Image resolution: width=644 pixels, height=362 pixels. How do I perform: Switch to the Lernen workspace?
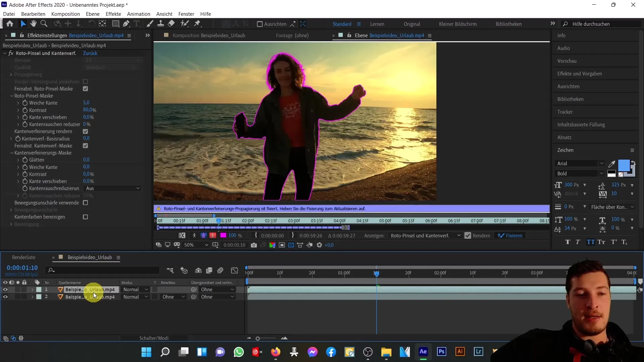coord(377,24)
